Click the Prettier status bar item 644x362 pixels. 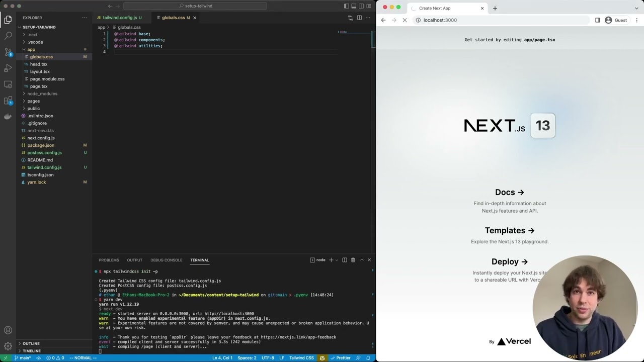click(340, 358)
